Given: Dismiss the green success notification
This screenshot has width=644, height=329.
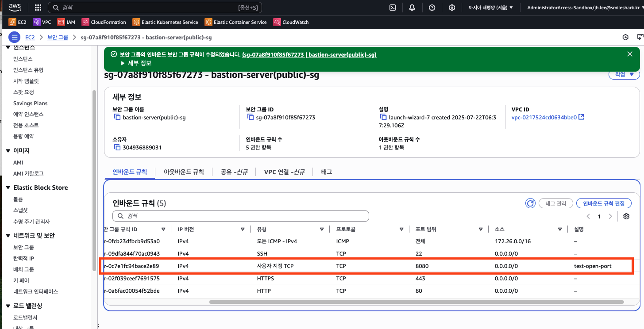Looking at the screenshot, I should pos(630,54).
